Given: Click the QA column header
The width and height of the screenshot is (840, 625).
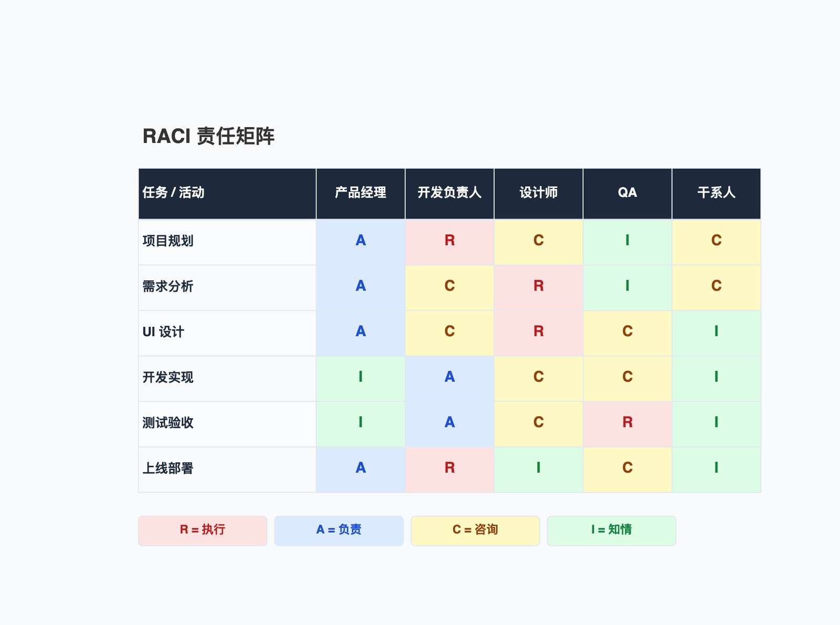Looking at the screenshot, I should pos(627,193).
